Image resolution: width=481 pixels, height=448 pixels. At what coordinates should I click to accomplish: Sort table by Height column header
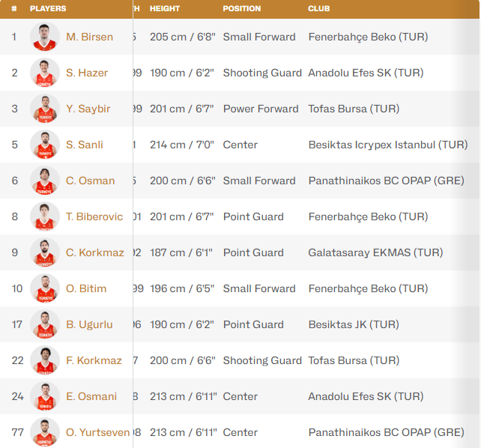point(165,9)
